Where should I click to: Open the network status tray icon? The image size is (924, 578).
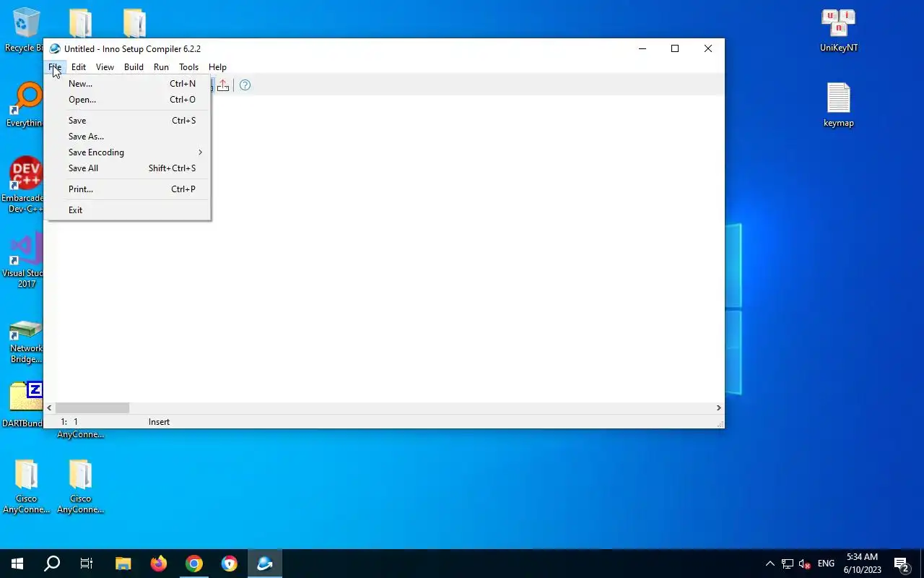pyautogui.click(x=788, y=564)
